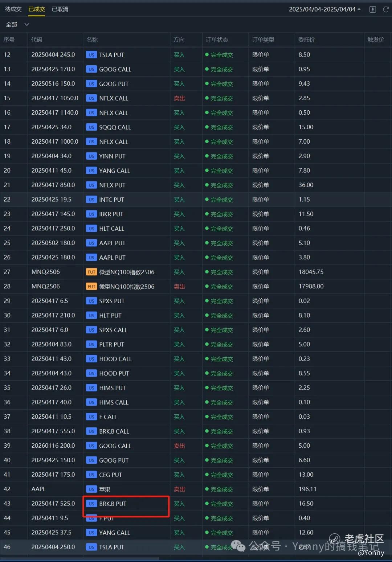Viewport: 392px width, 562px height.
Task: Click the US badge beside BRK.B PUT
Action: pos(91,504)
